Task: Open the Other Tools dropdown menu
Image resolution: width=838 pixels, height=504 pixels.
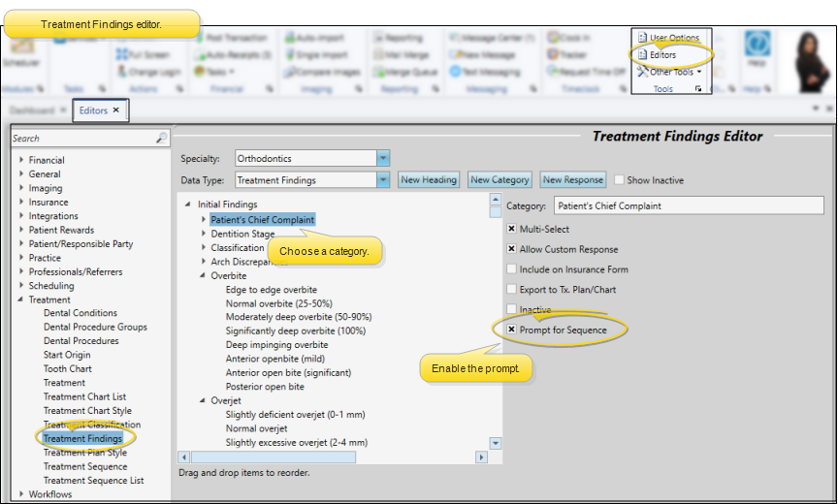Action: [x=669, y=72]
